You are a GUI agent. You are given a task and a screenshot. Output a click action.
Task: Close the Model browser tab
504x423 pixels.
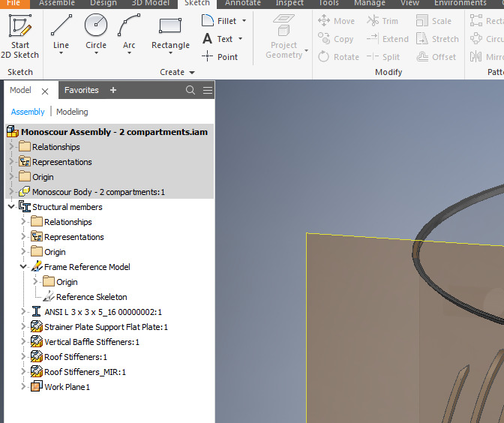pyautogui.click(x=45, y=91)
